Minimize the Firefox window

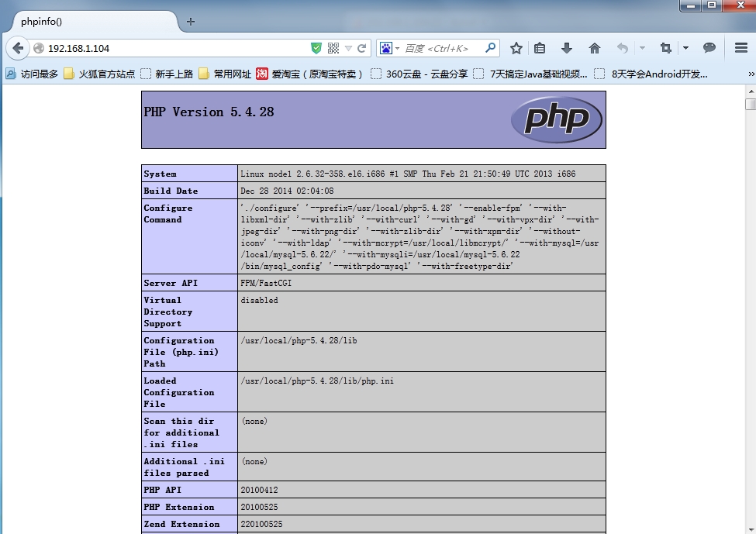click(x=692, y=5)
